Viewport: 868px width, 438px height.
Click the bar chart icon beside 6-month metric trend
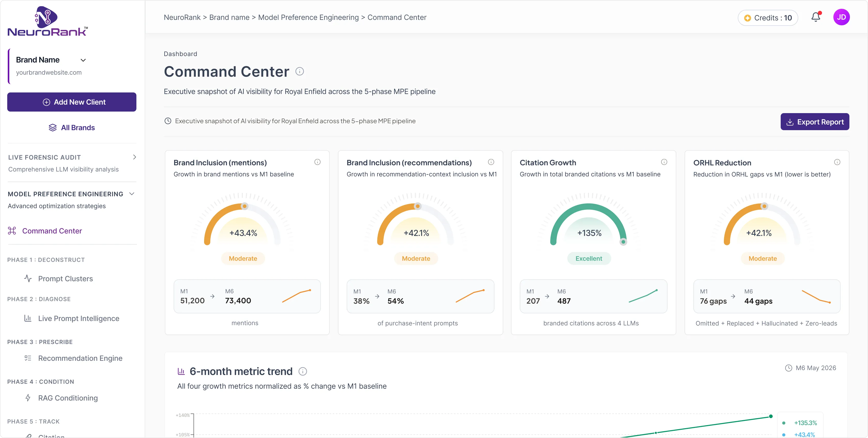point(181,371)
